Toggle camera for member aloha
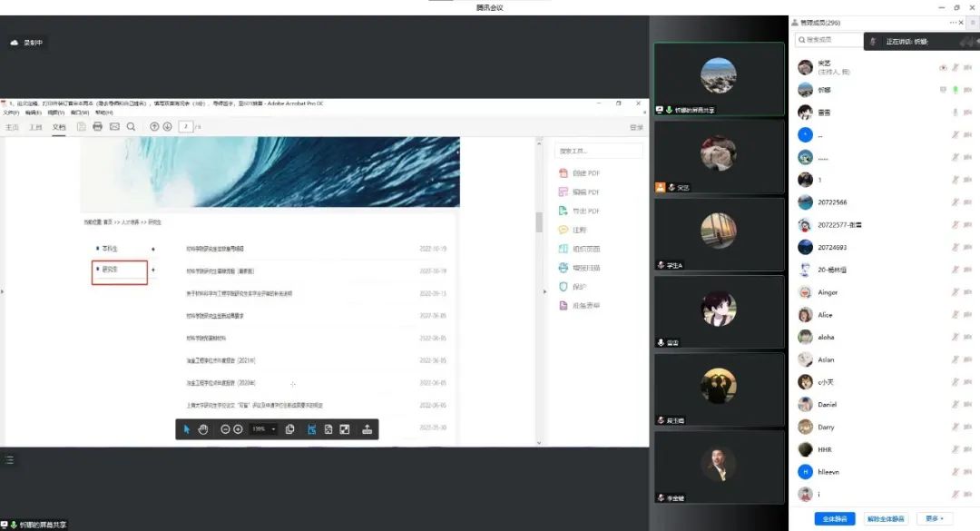 click(x=967, y=338)
